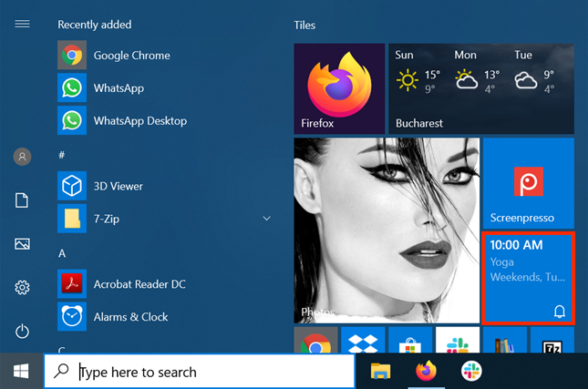The width and height of the screenshot is (588, 389).
Task: Open the small Chrome tile
Action: pos(315,340)
